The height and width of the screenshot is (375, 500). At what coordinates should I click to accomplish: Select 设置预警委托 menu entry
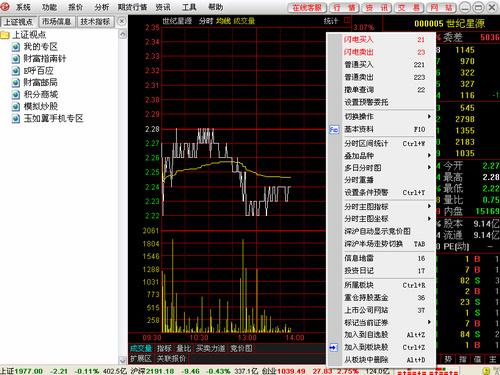385,102
